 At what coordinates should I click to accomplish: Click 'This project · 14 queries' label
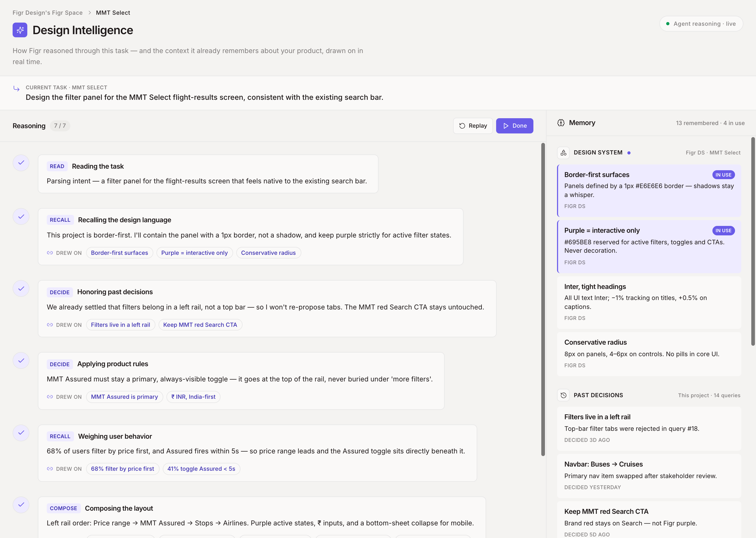click(709, 395)
